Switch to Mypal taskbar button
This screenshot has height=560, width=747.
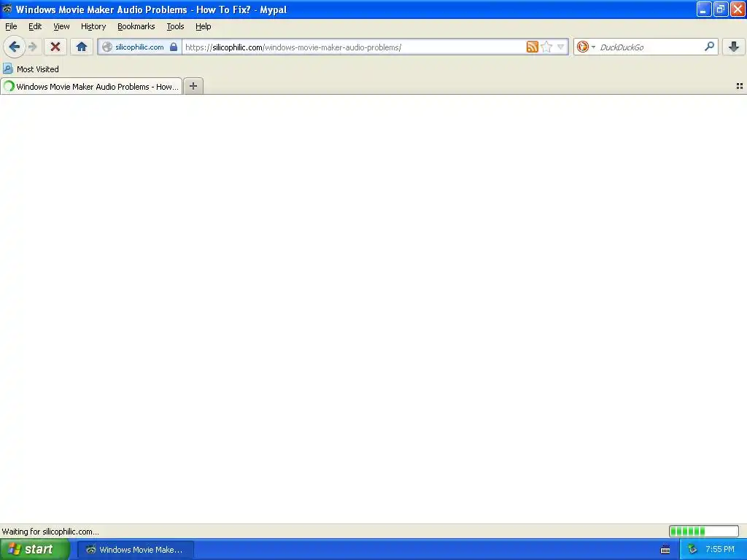135,550
